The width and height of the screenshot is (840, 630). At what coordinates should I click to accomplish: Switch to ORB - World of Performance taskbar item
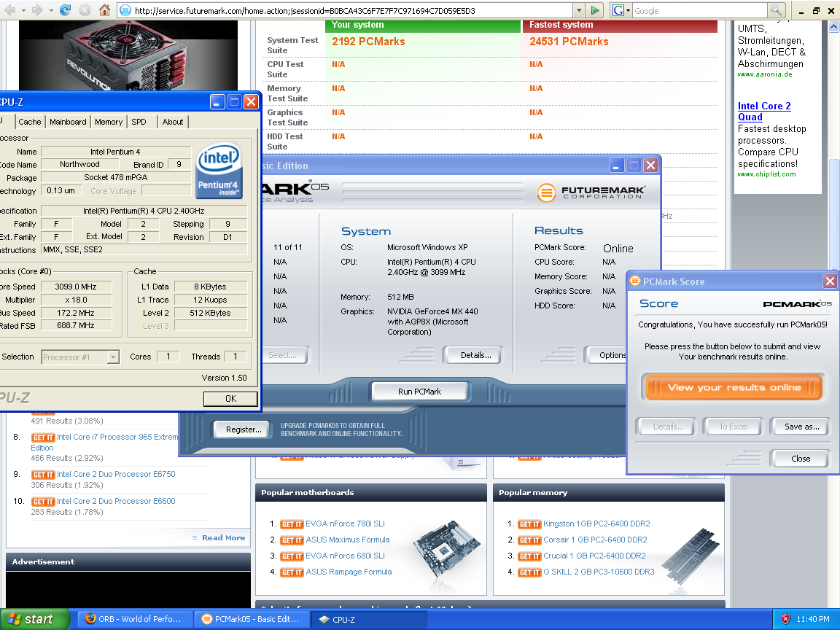[134, 619]
